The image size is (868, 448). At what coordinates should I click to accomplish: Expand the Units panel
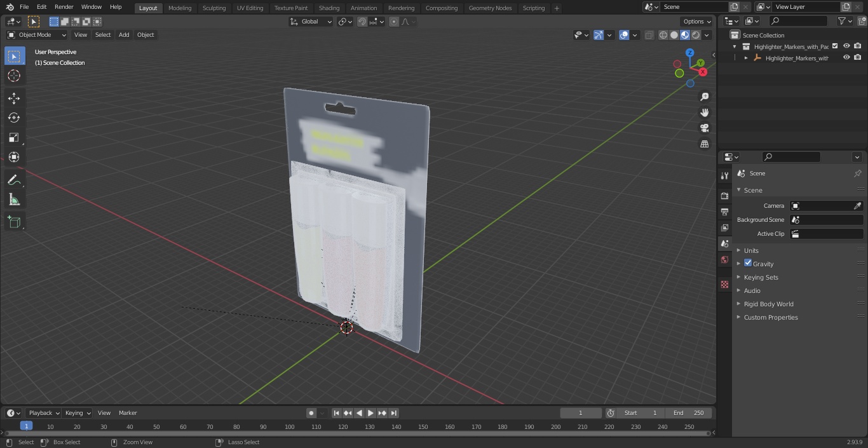click(751, 250)
